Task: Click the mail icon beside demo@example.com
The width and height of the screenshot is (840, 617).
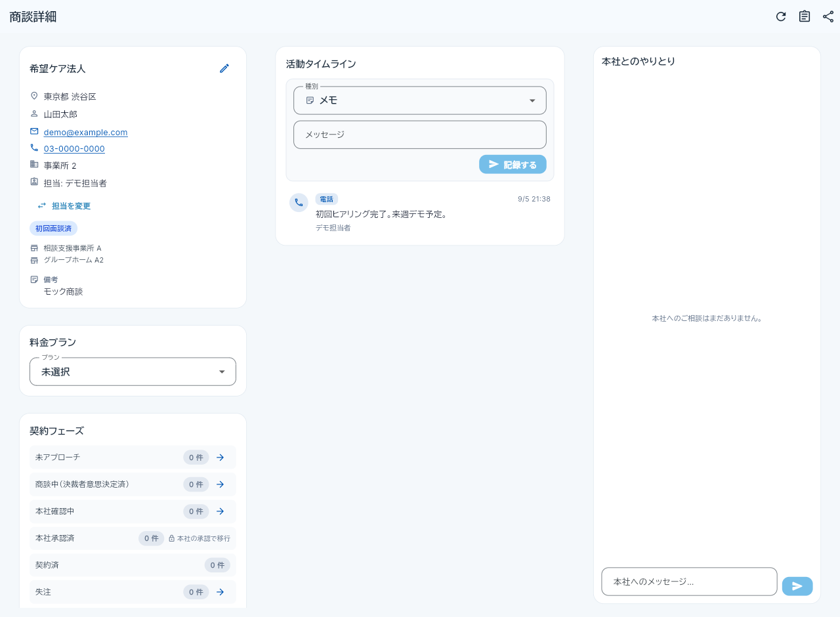Action: (34, 131)
